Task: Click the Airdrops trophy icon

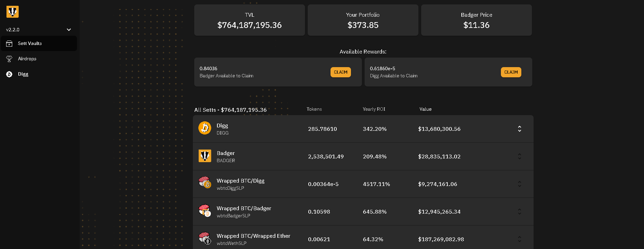Action: [10, 59]
